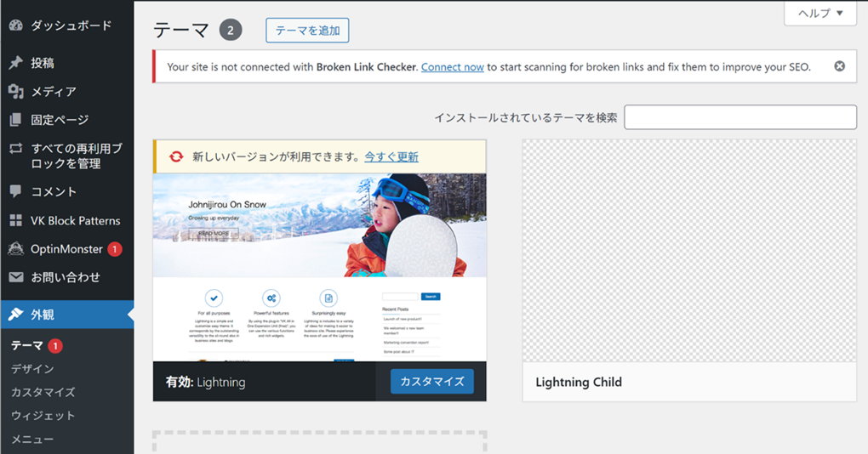Click the pushpin icon next to 投稿
Viewport: 868px width, 454px height.
pos(16,62)
